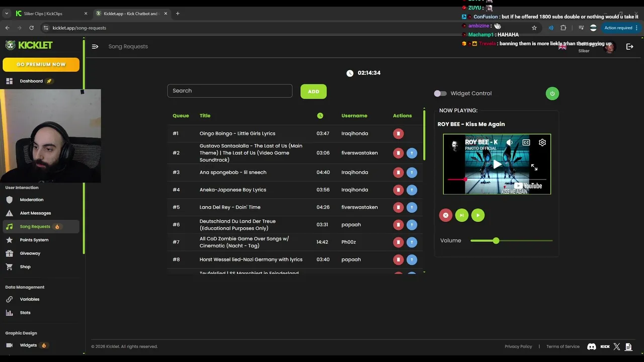Open the Privacy Policy link
Screen dimensions: 644x362
[x=518, y=346]
